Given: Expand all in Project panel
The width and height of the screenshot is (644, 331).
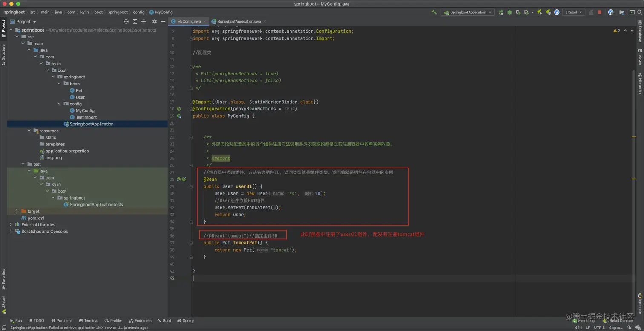Looking at the screenshot, I should click(135, 21).
